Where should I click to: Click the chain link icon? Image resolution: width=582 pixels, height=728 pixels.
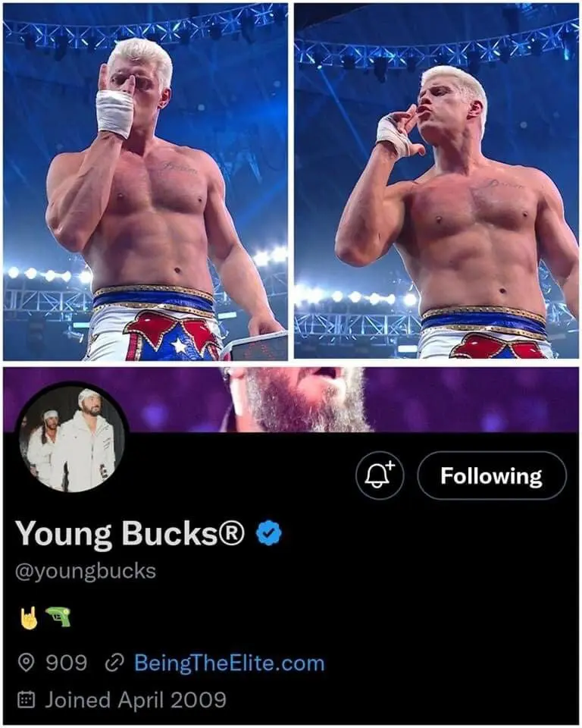coord(114,664)
